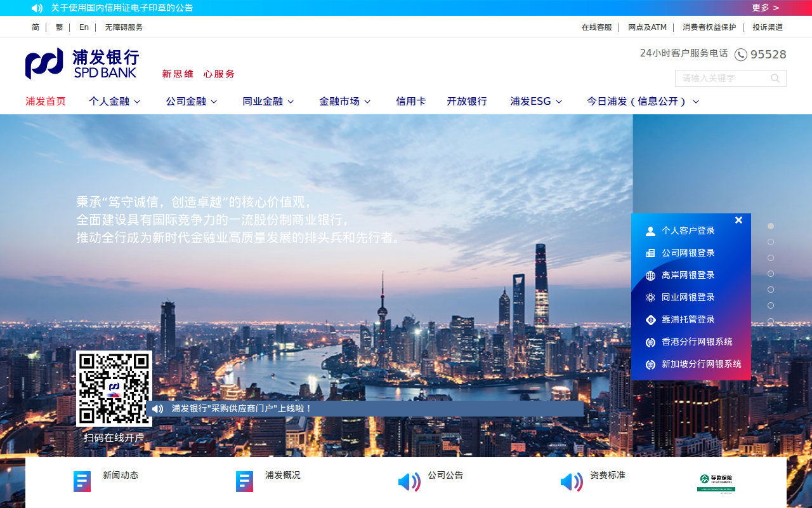Open the 开放银行 menu item
The image size is (812, 508).
[x=467, y=102]
